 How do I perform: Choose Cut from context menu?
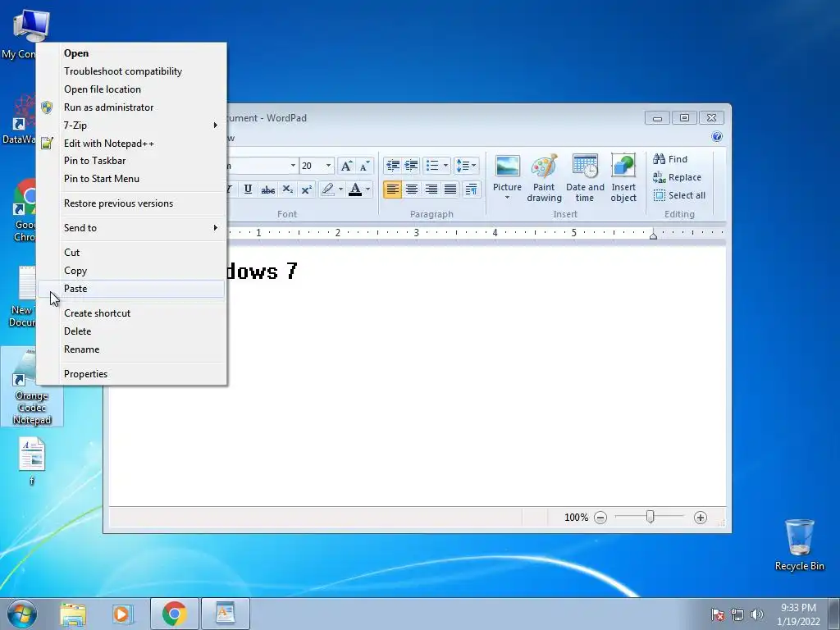pyautogui.click(x=131, y=253)
